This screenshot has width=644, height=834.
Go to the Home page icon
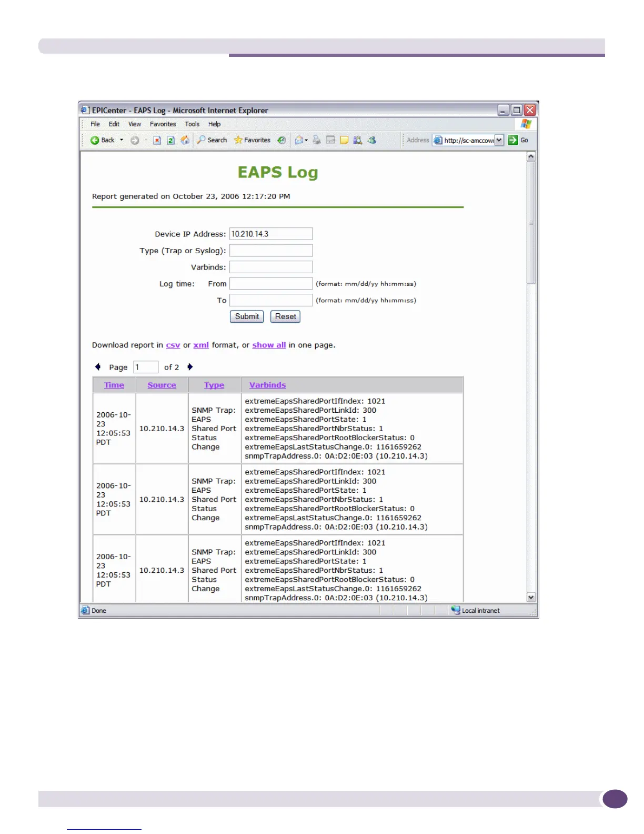(185, 140)
